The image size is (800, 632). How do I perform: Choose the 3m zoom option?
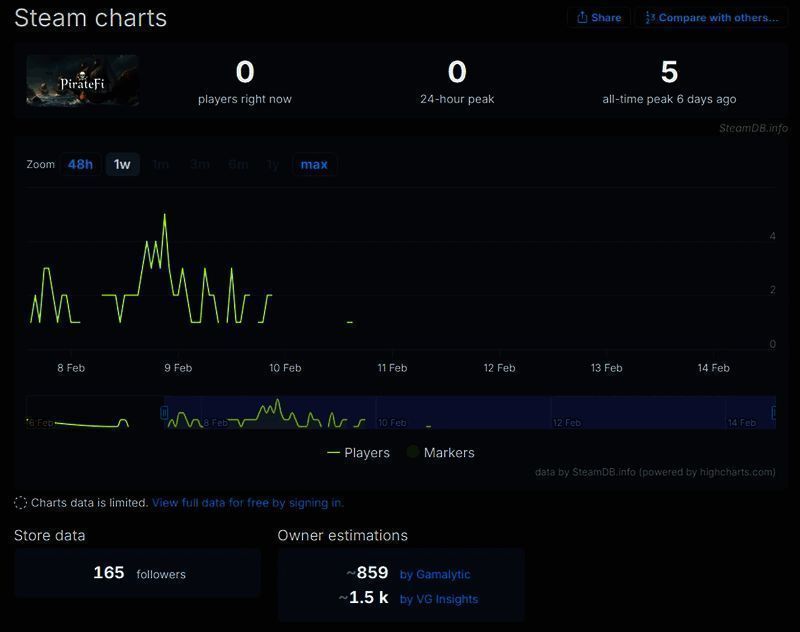pyautogui.click(x=199, y=164)
